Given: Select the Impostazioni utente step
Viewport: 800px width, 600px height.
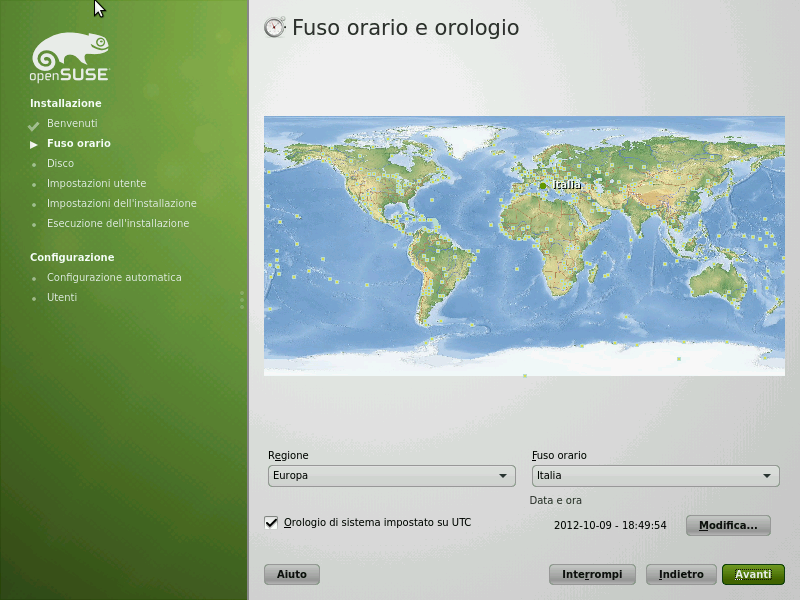Looking at the screenshot, I should [96, 183].
